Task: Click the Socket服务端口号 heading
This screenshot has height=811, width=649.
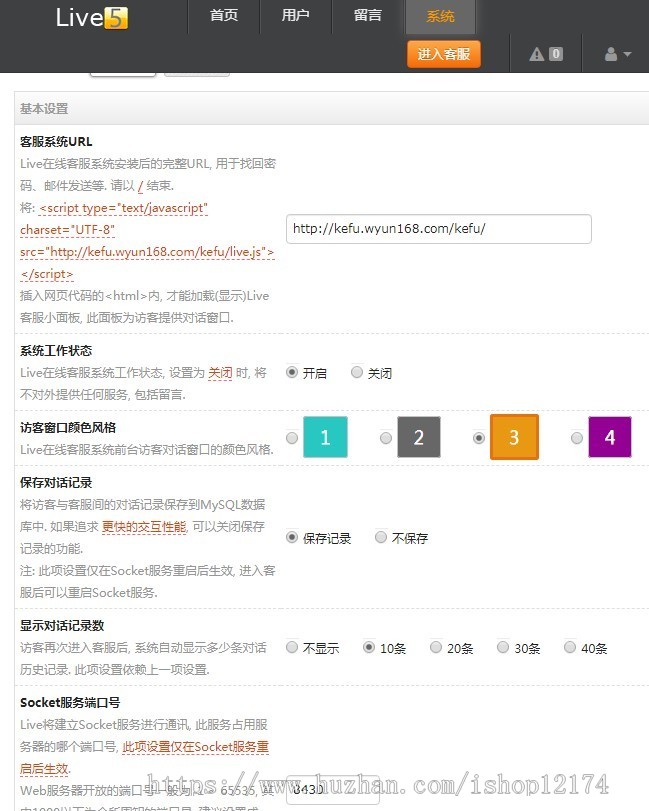Action: 70,702
